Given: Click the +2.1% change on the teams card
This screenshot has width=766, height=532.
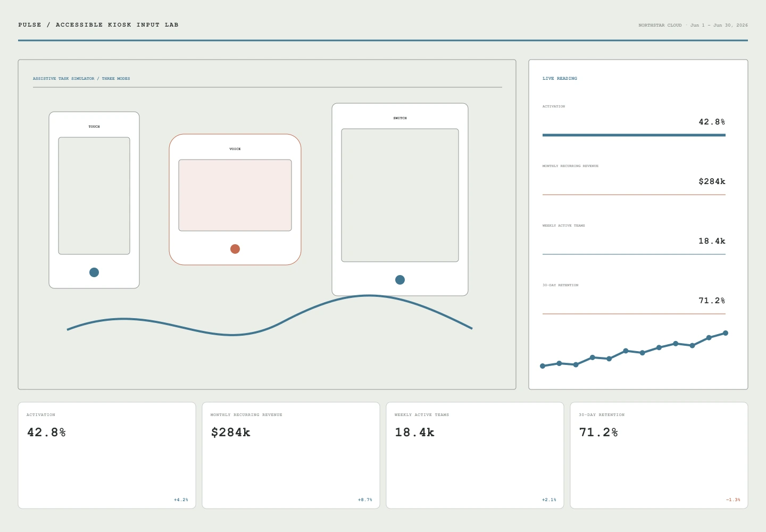Looking at the screenshot, I should tap(549, 500).
